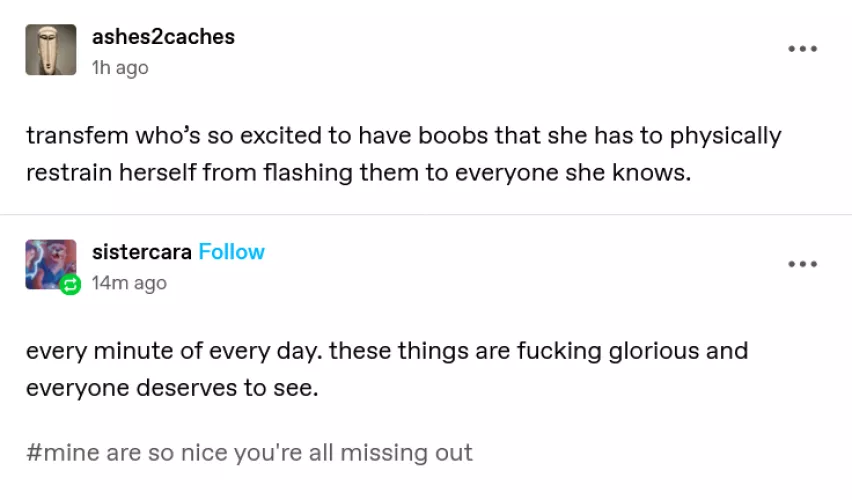Click the line "everyone deserves to see."
852x500 pixels.
pos(171,388)
